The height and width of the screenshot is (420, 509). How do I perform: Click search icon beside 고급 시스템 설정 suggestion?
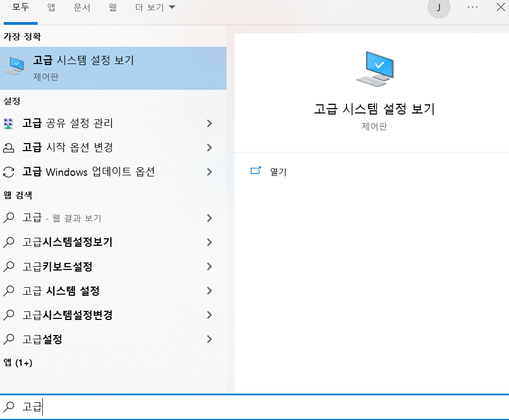coord(9,290)
